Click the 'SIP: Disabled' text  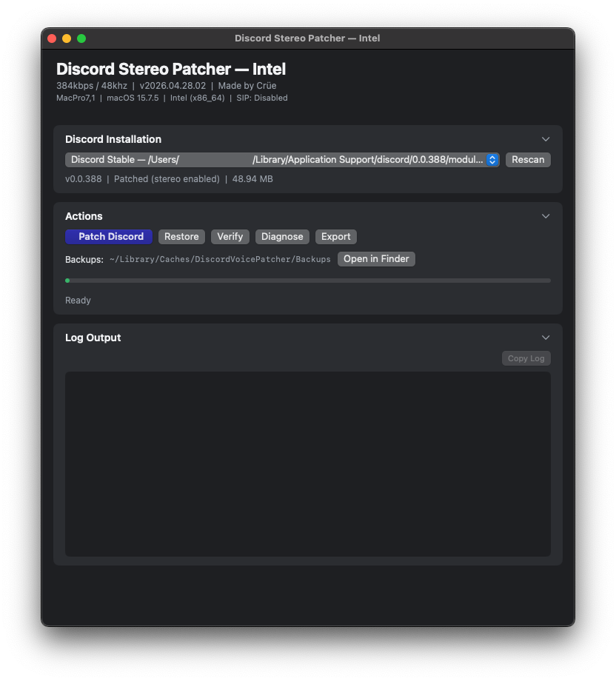[x=262, y=98]
